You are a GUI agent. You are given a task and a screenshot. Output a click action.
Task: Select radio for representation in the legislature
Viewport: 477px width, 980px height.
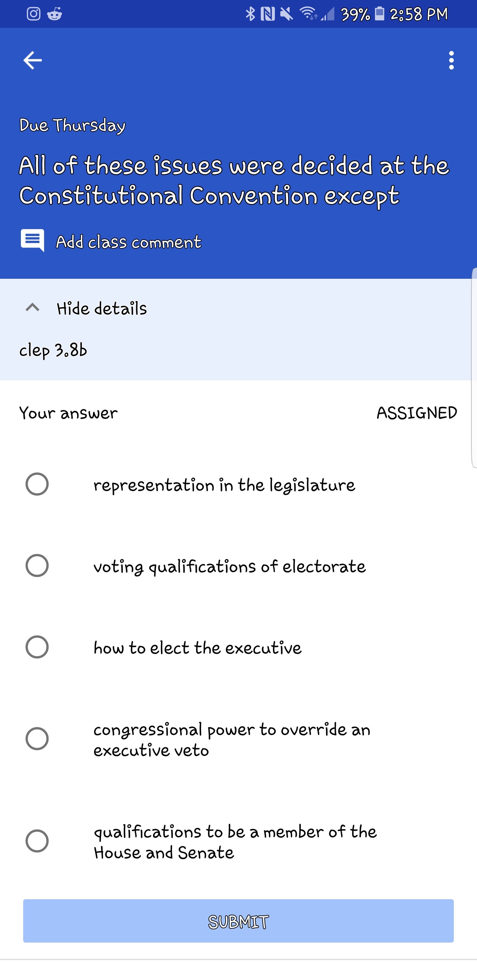pyautogui.click(x=37, y=484)
